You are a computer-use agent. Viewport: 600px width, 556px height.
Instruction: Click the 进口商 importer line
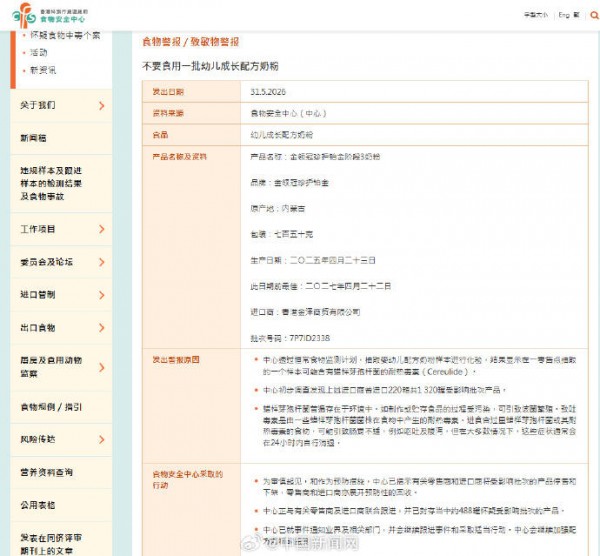pyautogui.click(x=305, y=312)
